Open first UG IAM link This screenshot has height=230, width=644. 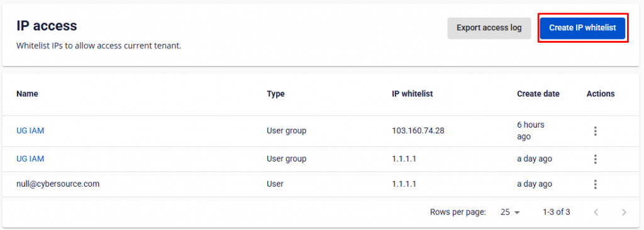[30, 131]
